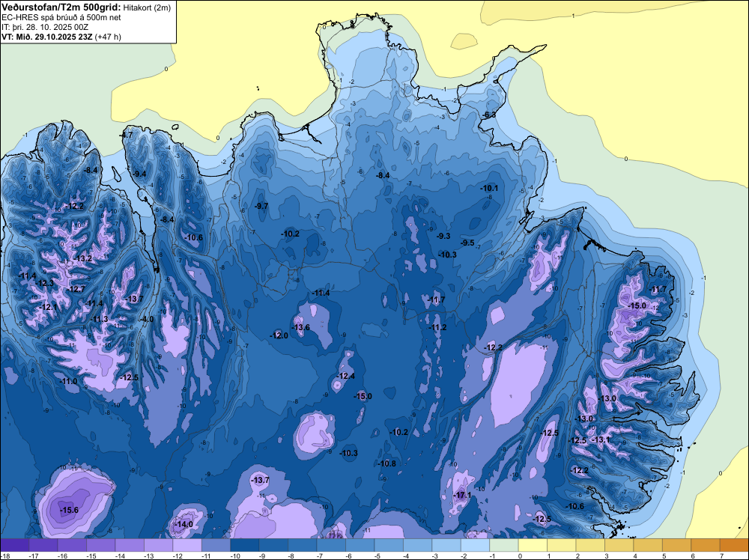
Task: Click legend swatch between 3 and 4
Action: (619, 545)
